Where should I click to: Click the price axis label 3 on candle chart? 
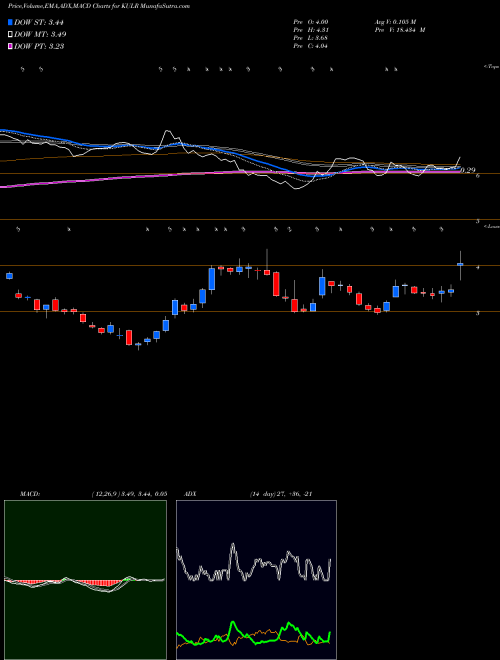pos(478,314)
